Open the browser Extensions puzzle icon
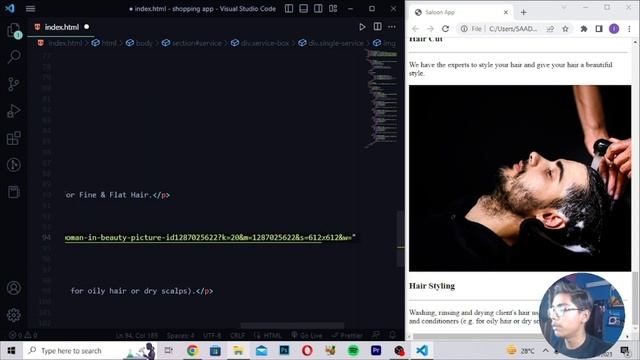The image size is (640, 360). [584, 29]
